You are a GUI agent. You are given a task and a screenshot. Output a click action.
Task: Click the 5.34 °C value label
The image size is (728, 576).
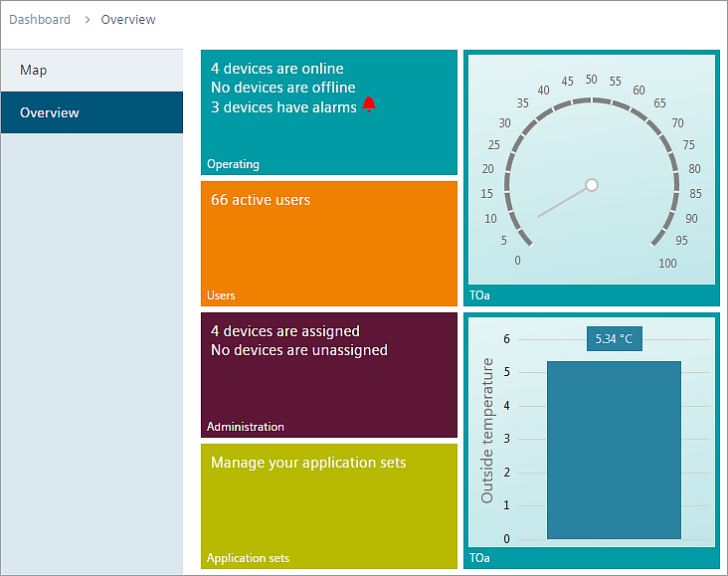(615, 339)
